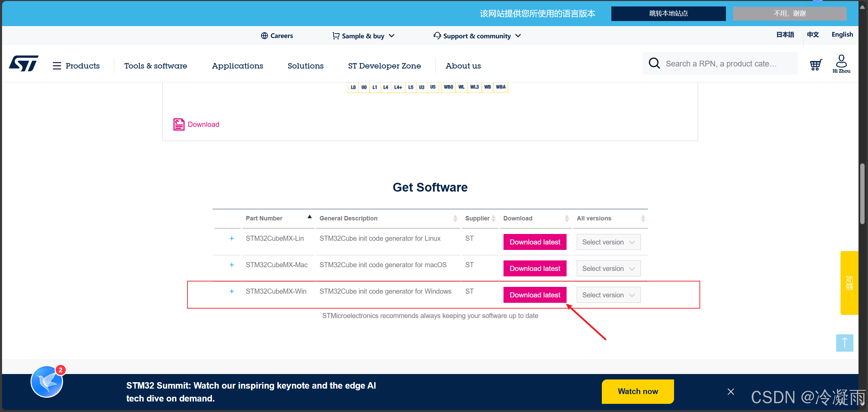The image size is (868, 412).
Task: Click the Careers globe icon
Action: 264,36
